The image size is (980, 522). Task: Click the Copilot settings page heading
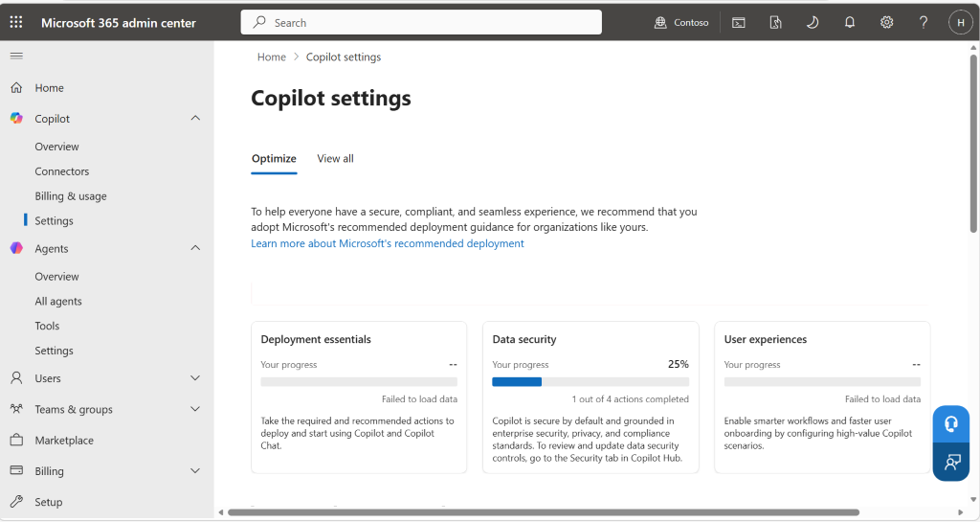[x=330, y=98]
